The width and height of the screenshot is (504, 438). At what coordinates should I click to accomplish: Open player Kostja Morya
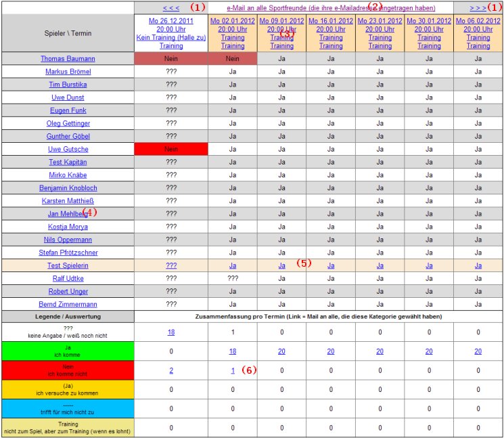click(68, 227)
